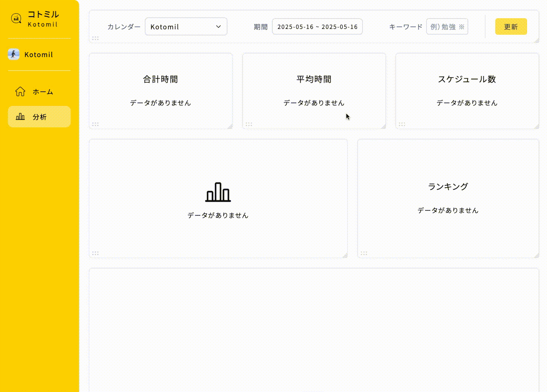Click the ランキング heading
547x392 pixels.
(x=448, y=186)
